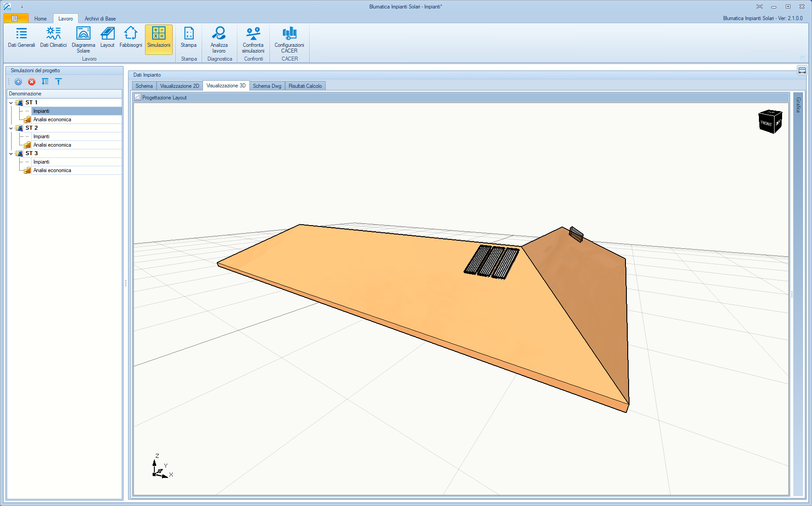
Task: Click the Fabbisogni ribbon icon
Action: 131,37
